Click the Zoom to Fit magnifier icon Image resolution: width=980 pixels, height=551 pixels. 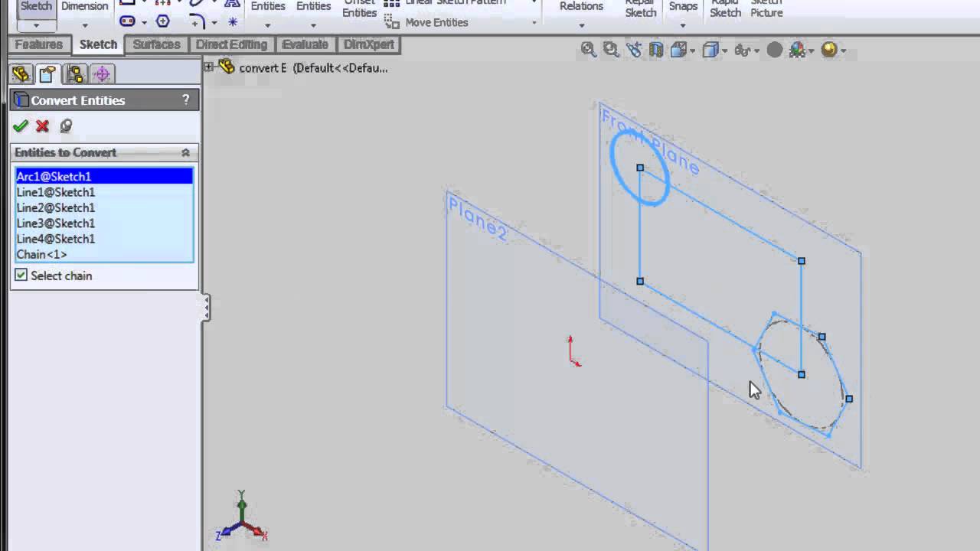point(588,50)
